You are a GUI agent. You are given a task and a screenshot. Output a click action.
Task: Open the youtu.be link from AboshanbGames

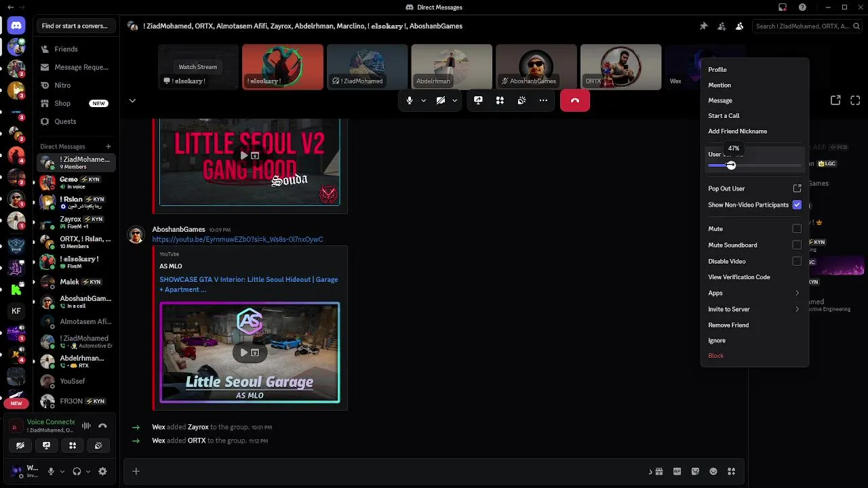click(237, 239)
